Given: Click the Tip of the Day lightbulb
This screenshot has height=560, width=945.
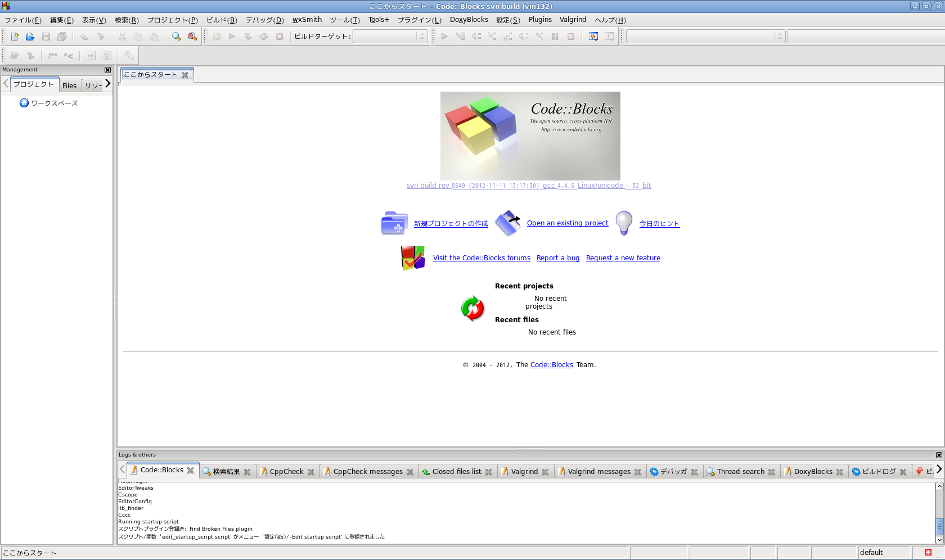Looking at the screenshot, I should coord(624,223).
